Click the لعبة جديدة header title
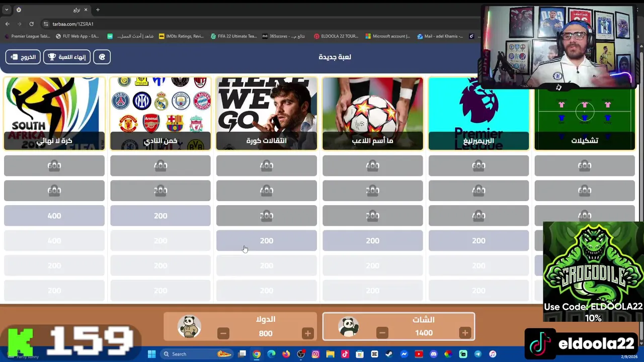This screenshot has height=362, width=644. tap(335, 57)
